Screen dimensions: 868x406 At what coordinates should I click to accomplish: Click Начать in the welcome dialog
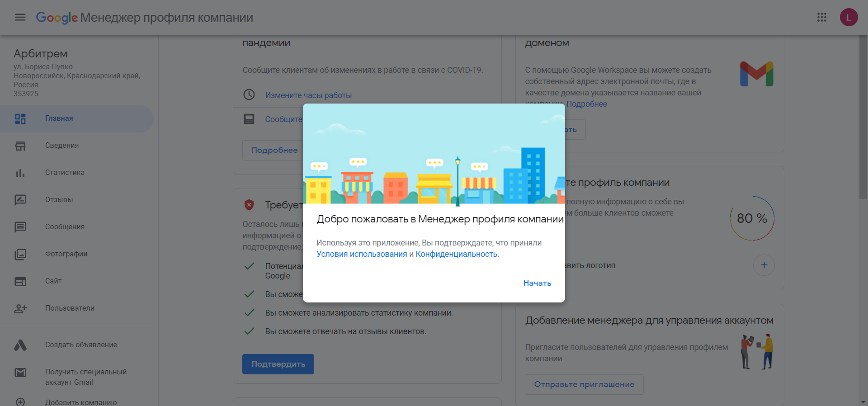tap(537, 283)
